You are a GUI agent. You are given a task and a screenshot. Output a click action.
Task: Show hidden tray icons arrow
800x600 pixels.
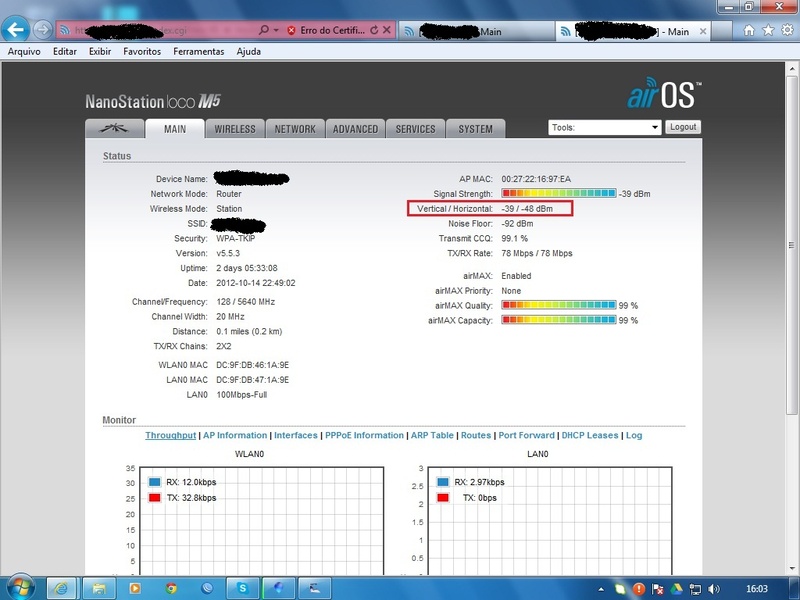point(601,589)
